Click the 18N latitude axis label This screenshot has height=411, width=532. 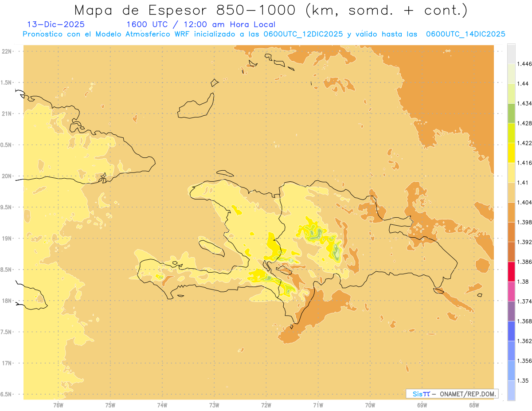[7, 301]
